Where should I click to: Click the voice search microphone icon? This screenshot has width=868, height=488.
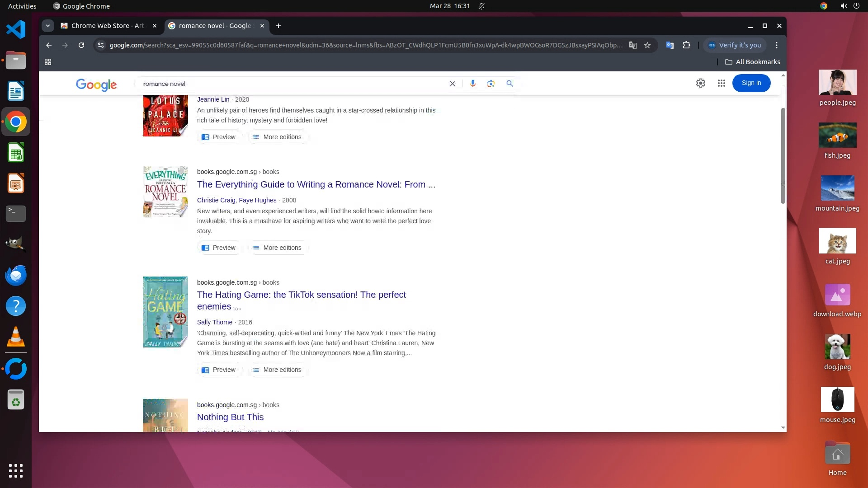473,84
